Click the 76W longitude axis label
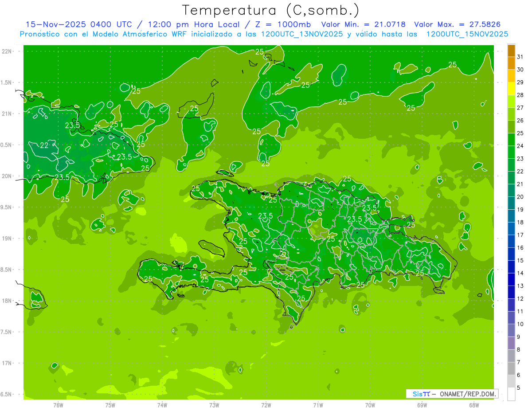The image size is (532, 411). point(58,405)
